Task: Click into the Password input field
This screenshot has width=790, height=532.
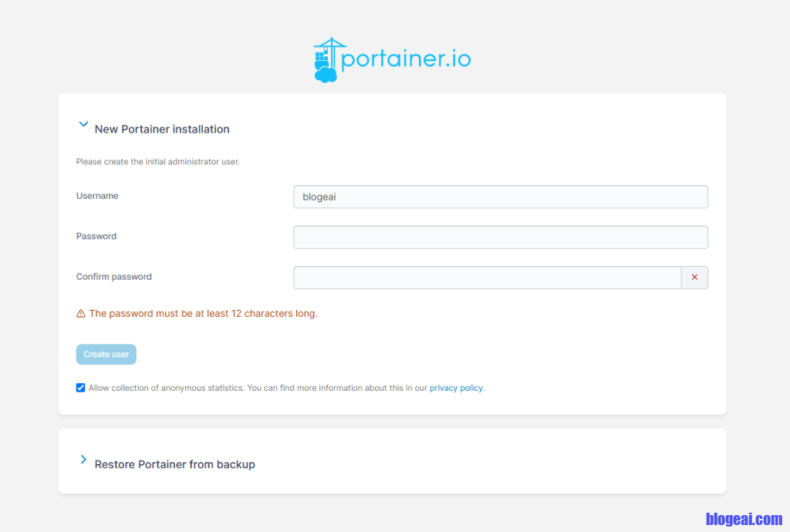Action: 500,237
